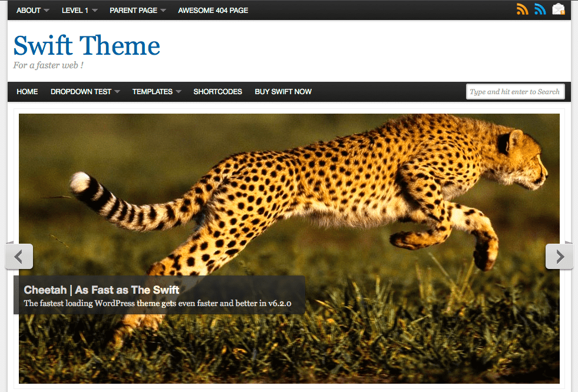Expand the ABOUT menu arrow
The image size is (578, 392).
(47, 11)
